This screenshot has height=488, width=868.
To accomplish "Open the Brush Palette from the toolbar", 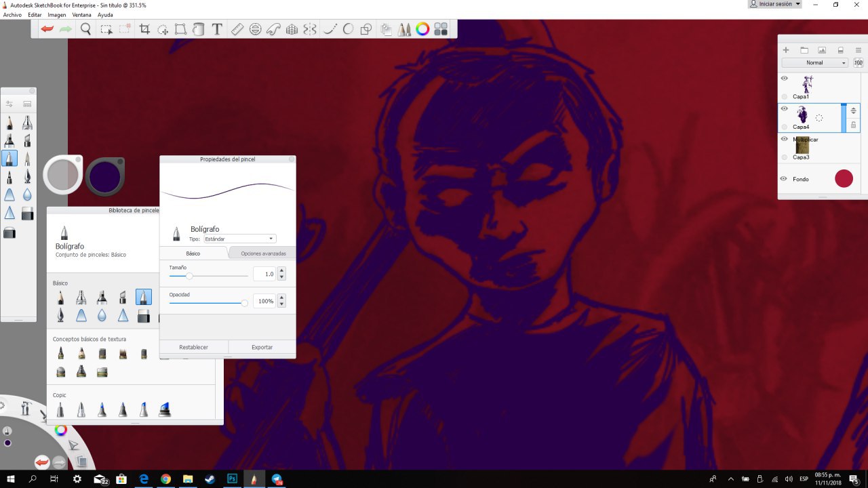I will click(404, 29).
